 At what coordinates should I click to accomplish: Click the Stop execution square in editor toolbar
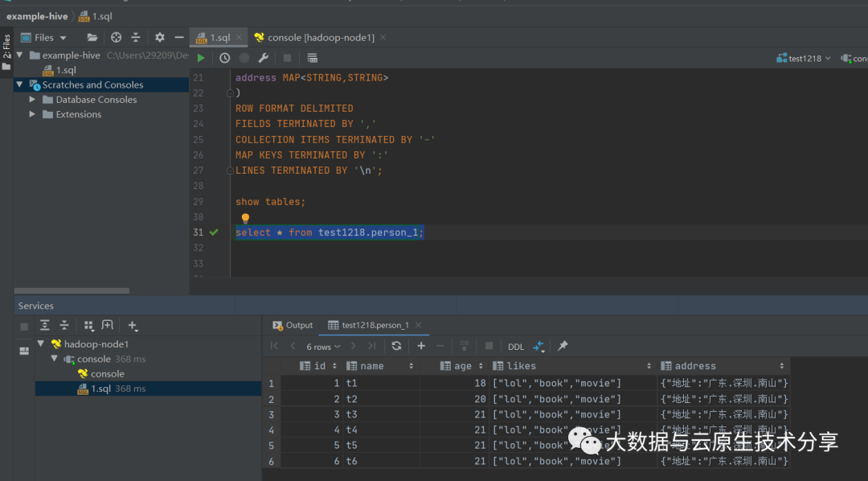coord(287,58)
